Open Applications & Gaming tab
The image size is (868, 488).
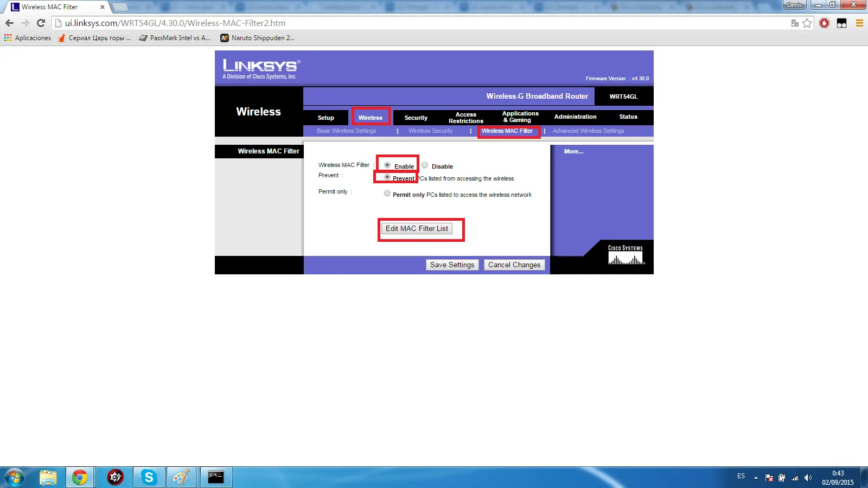point(520,117)
